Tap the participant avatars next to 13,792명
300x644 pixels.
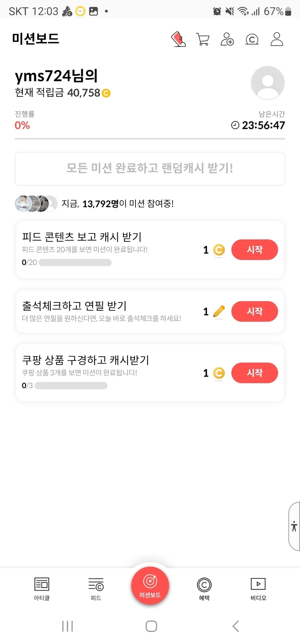(36, 204)
